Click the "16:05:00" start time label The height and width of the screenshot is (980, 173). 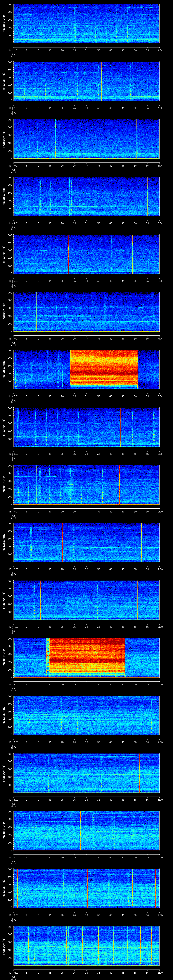pyautogui.click(x=13, y=281)
